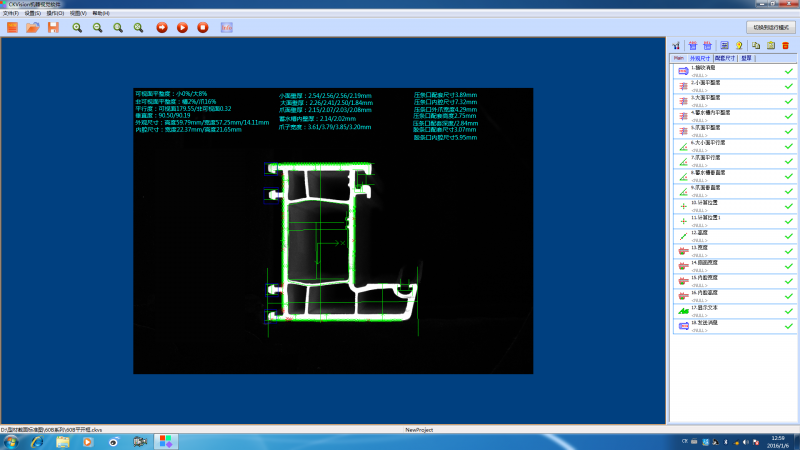The height and width of the screenshot is (450, 800).
Task: Click the save floppy disk icon
Action: point(53,27)
